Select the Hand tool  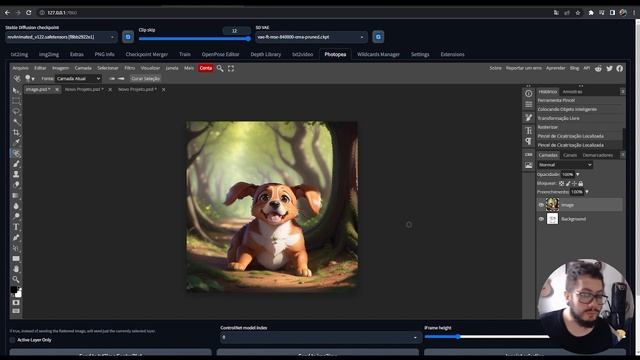click(x=16, y=269)
